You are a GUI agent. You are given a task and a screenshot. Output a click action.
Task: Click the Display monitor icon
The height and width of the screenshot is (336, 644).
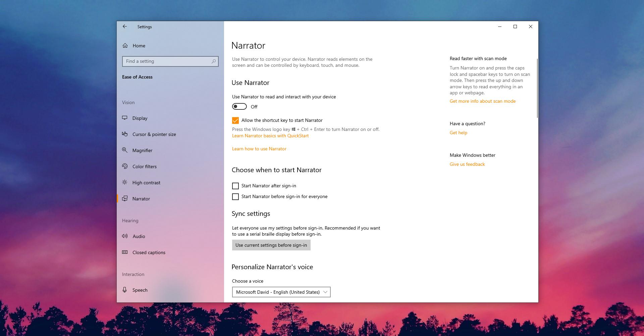point(125,118)
